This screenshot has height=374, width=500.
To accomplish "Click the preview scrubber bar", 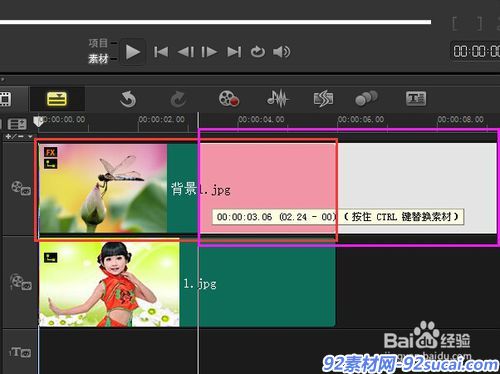I will [x=215, y=22].
